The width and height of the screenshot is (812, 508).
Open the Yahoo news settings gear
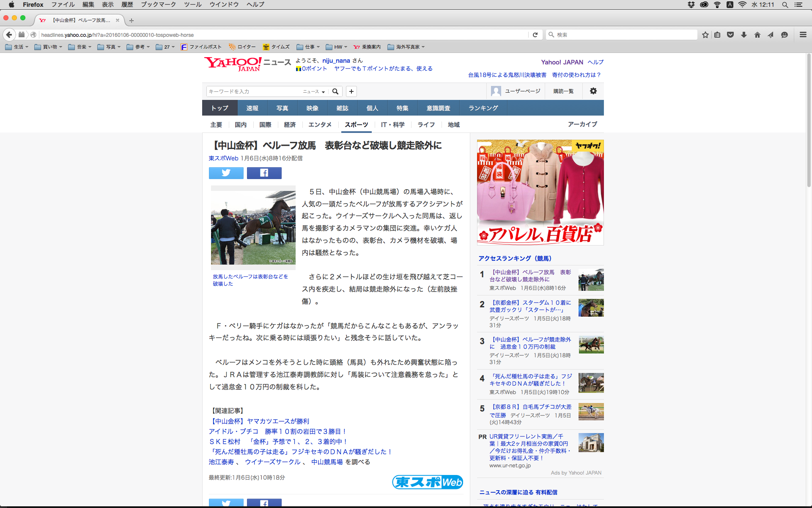coord(593,91)
